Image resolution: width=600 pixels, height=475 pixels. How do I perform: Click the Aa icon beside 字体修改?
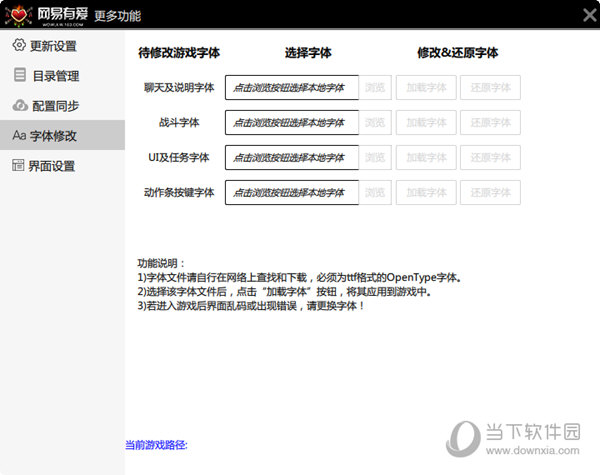pyautogui.click(x=19, y=135)
